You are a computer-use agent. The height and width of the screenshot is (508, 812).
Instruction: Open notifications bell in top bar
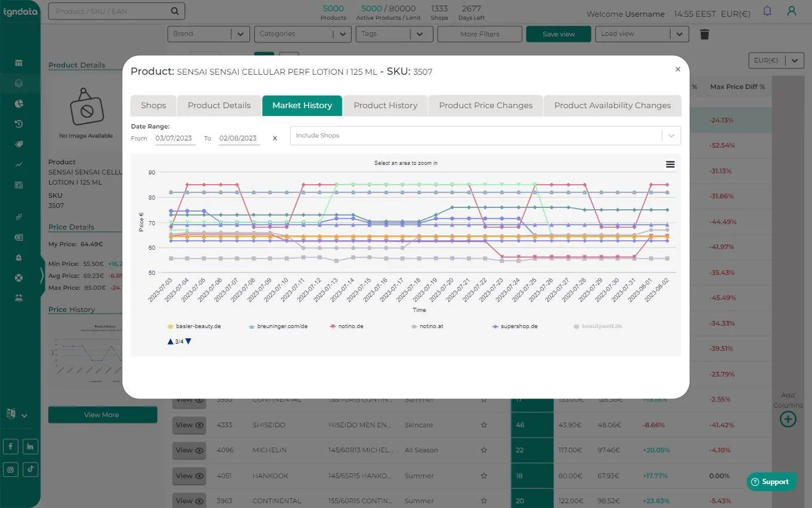pos(767,11)
